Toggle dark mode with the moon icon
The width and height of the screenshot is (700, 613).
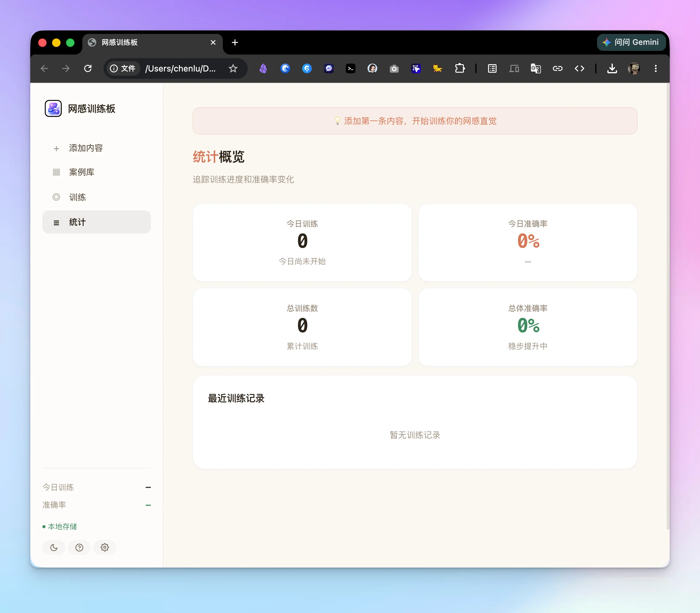pyautogui.click(x=54, y=547)
